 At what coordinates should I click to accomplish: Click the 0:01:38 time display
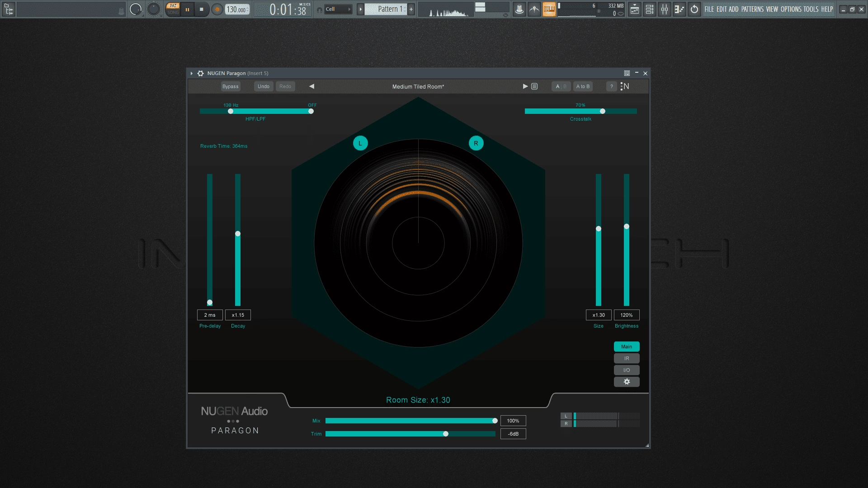pyautogui.click(x=288, y=9)
